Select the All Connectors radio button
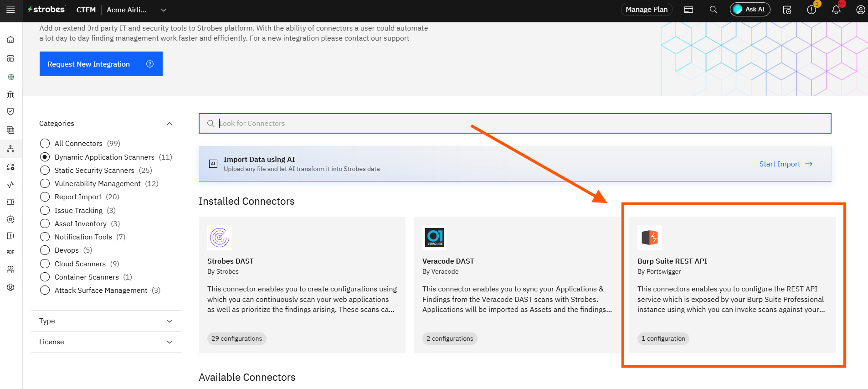Screen dimensions: 868x389 coord(45,144)
